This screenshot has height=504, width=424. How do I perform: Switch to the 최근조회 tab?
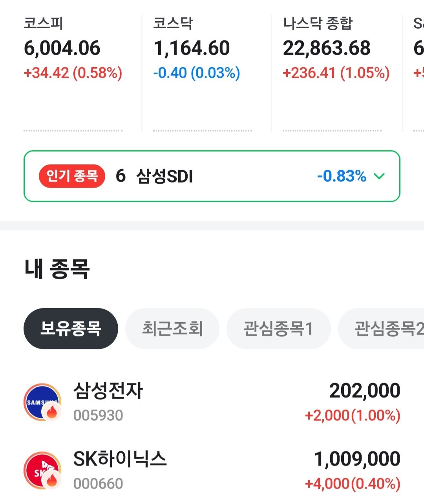[172, 329]
